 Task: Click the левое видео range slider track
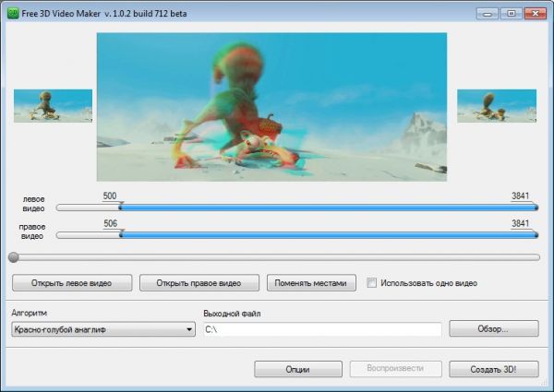tap(297, 208)
